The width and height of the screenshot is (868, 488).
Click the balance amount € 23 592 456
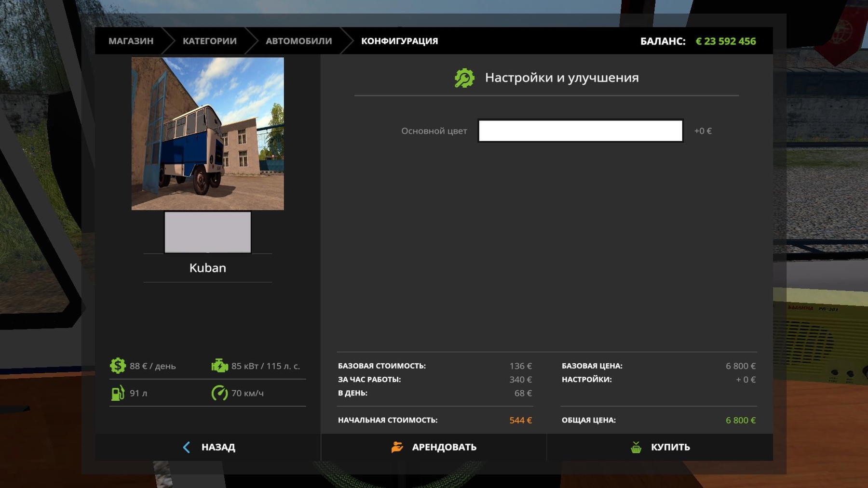point(725,41)
